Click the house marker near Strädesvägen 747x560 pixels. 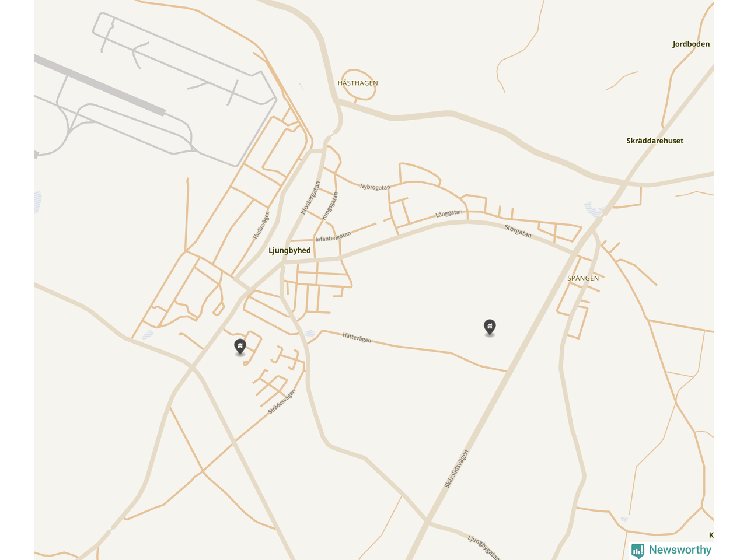point(240,346)
